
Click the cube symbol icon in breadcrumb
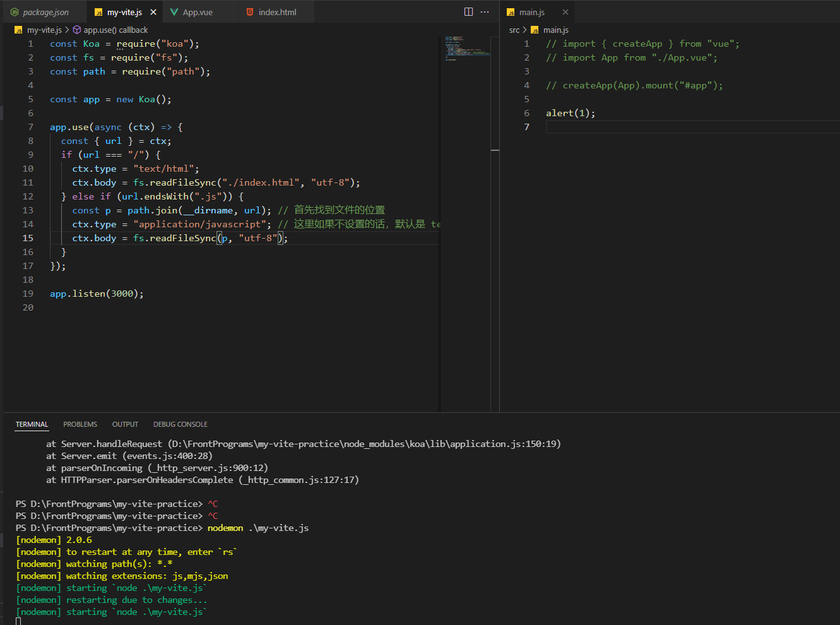[x=77, y=30]
